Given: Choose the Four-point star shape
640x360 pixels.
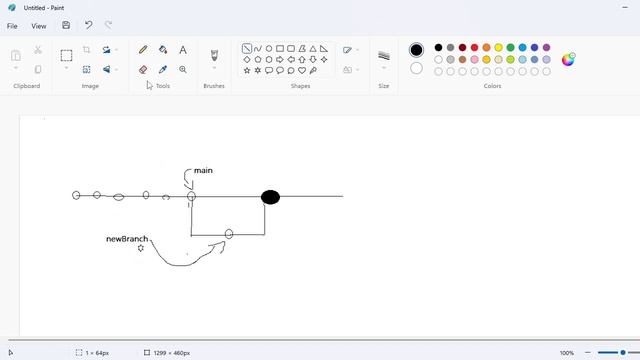Looking at the screenshot, I should point(324,60).
